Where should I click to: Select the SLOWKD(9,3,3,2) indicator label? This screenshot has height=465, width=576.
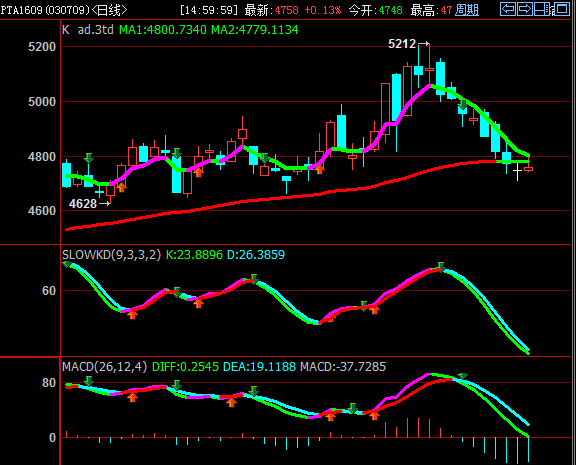pos(111,255)
